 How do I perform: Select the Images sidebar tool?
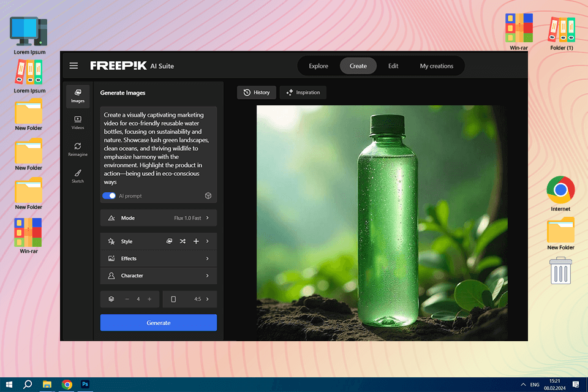[78, 96]
